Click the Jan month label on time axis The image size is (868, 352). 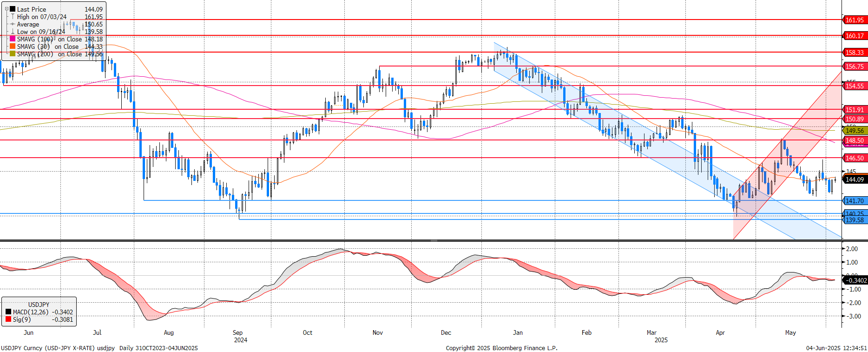(x=518, y=332)
